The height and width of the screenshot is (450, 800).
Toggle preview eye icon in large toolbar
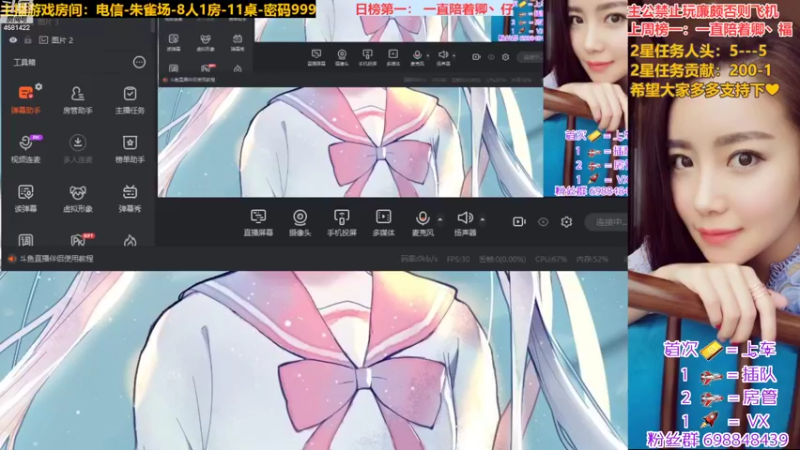[543, 222]
